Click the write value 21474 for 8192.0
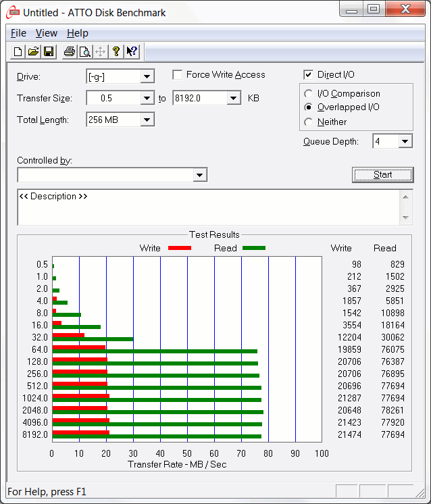Image resolution: width=431 pixels, height=504 pixels. 349,434
